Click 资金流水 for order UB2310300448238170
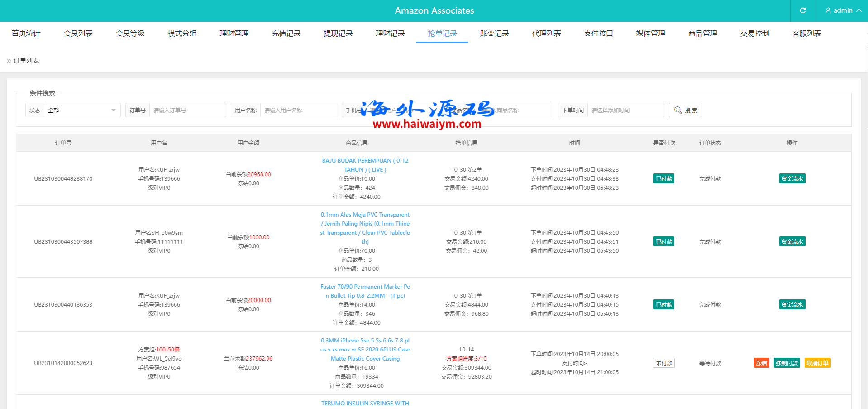Image resolution: width=868 pixels, height=409 pixels. pyautogui.click(x=792, y=178)
